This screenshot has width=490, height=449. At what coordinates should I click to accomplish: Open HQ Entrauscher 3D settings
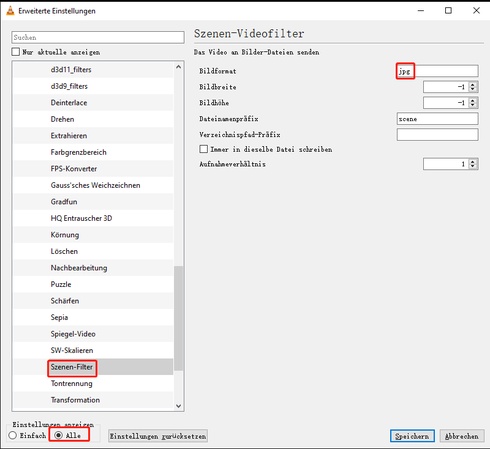93,218
